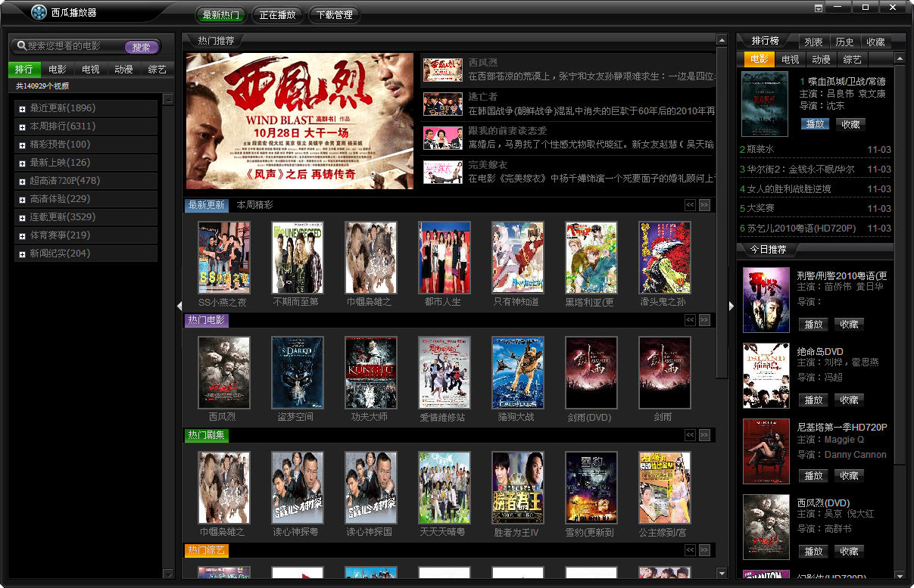Open the 历史 tab in right panel
The image size is (914, 588).
coord(844,42)
